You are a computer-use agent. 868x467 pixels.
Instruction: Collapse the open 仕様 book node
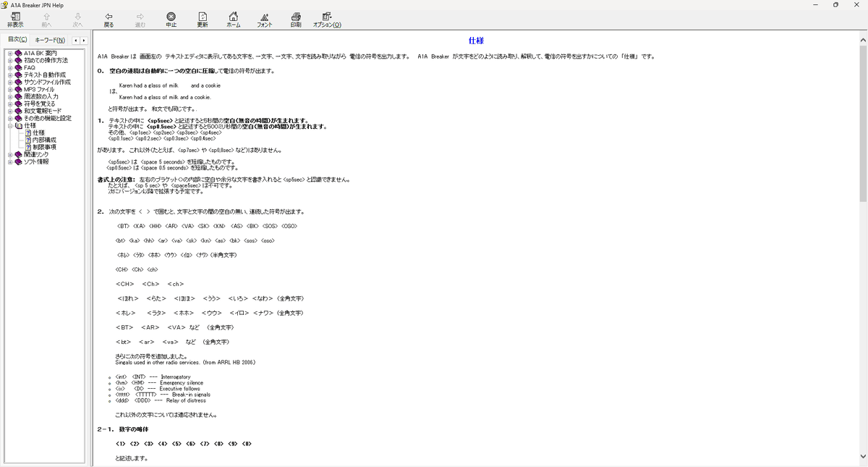coord(10,125)
